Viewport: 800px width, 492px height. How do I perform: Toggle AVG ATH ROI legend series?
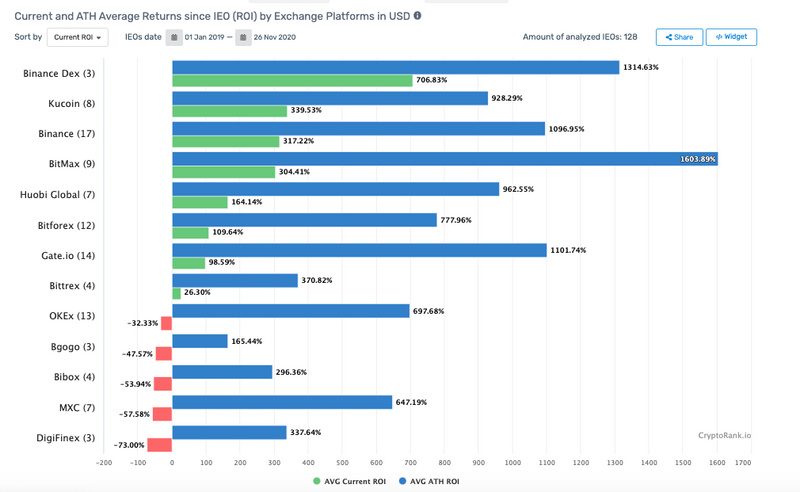429,481
